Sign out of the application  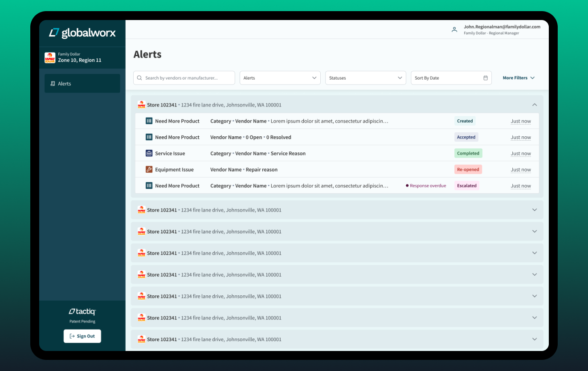point(82,336)
